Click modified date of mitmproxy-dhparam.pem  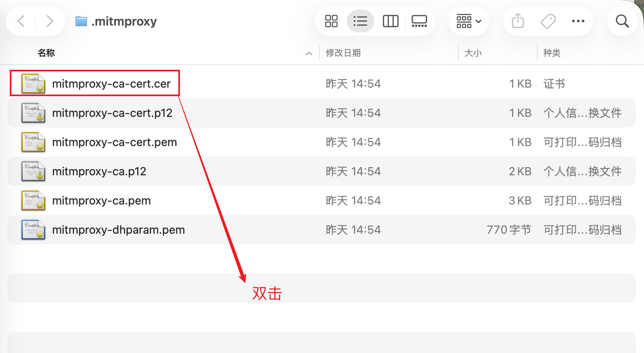coord(353,230)
